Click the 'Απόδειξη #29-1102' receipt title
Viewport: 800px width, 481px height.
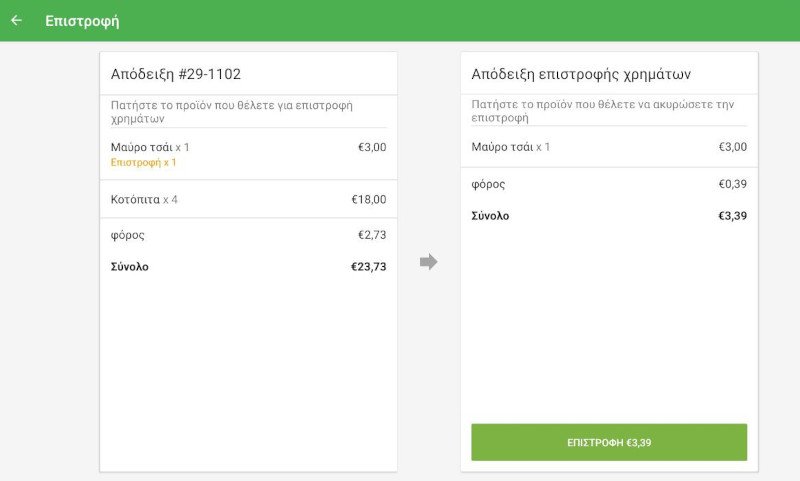coord(176,74)
